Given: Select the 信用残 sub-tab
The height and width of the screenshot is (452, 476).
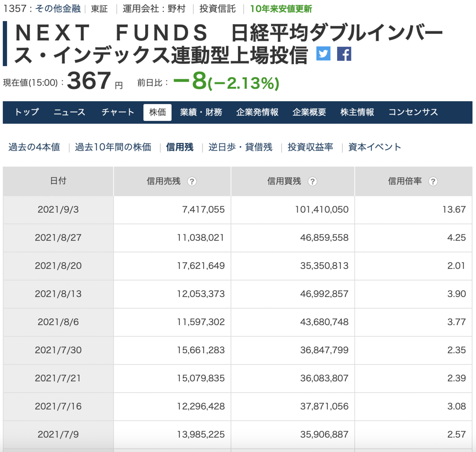Looking at the screenshot, I should pyautogui.click(x=180, y=147).
